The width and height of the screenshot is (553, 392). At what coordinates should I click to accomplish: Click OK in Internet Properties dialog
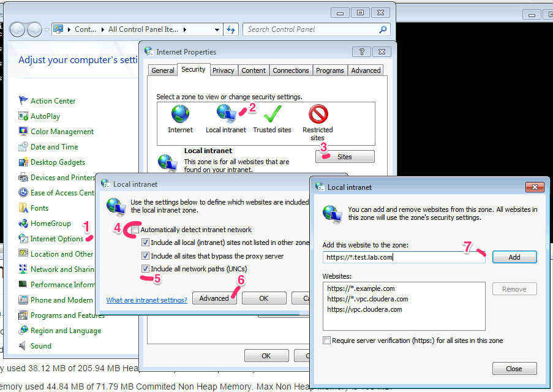[x=266, y=356]
